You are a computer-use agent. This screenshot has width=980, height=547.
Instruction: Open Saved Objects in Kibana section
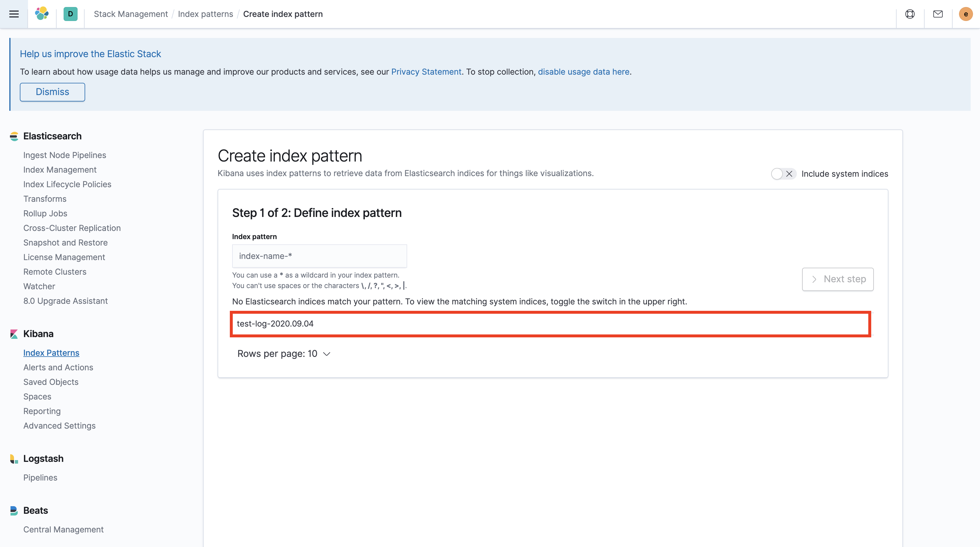click(51, 382)
